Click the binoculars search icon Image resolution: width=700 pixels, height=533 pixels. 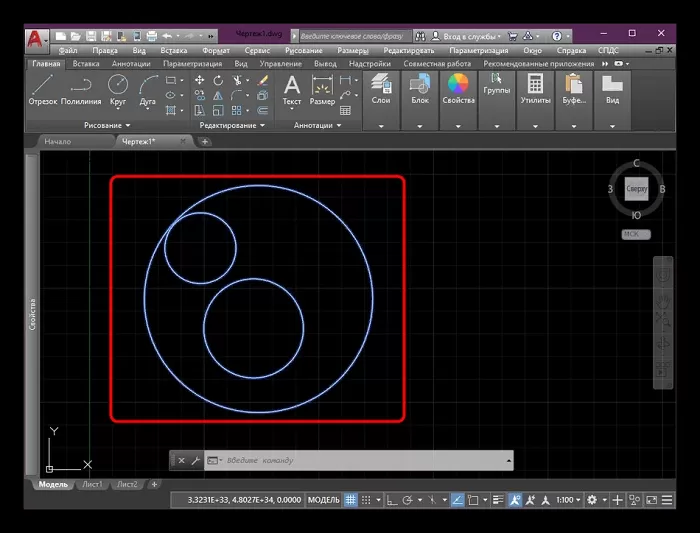[x=420, y=36]
